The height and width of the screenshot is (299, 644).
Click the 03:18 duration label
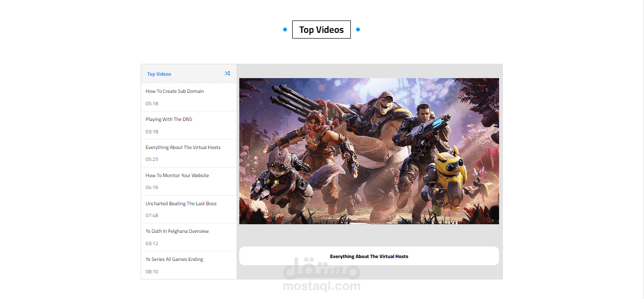point(152,131)
